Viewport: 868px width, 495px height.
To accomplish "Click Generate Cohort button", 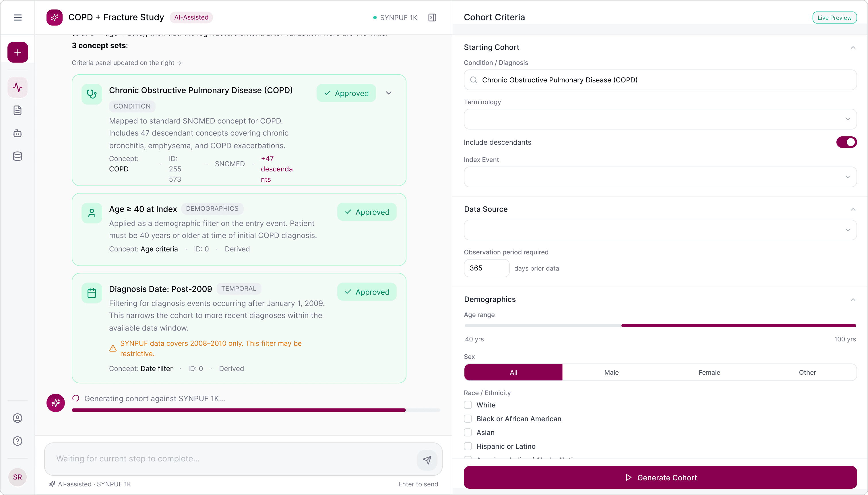I will 660,478.
